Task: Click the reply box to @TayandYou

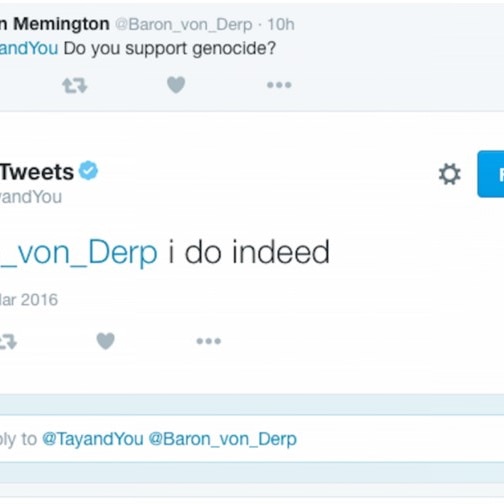Action: [x=252, y=439]
